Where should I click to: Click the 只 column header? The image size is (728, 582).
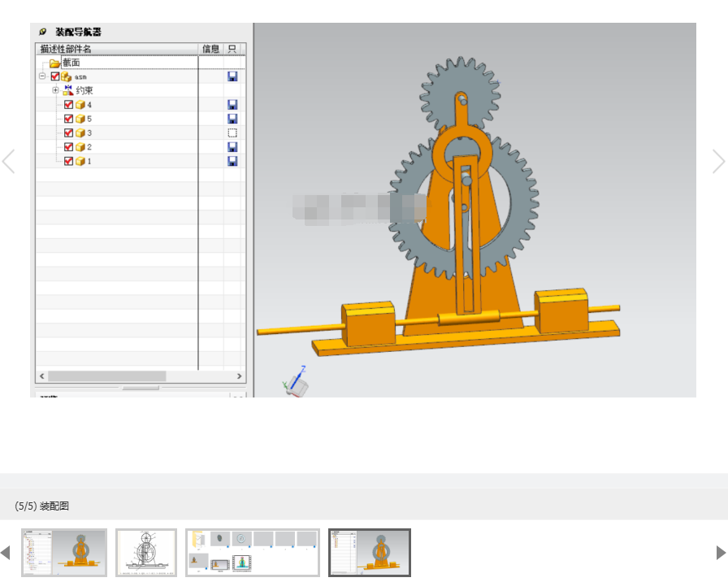232,49
